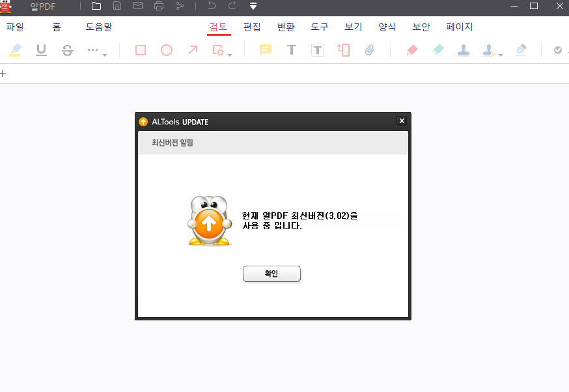Switch to the 페이지 tab

click(x=460, y=27)
